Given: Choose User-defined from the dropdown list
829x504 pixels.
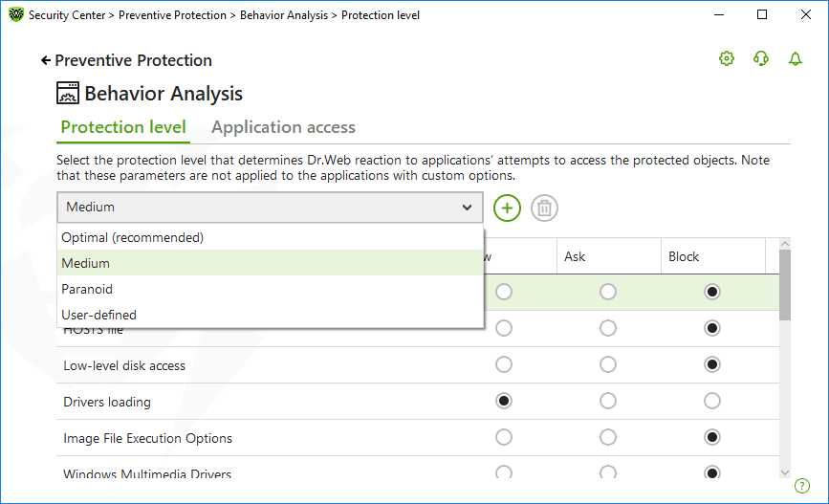Looking at the screenshot, I should click(271, 315).
